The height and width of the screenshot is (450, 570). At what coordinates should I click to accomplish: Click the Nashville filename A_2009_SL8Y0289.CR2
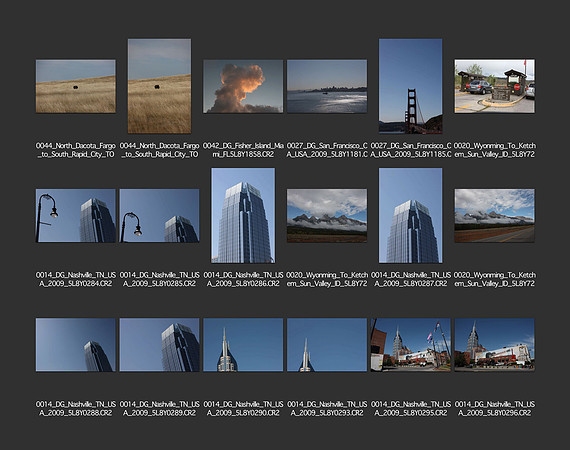159,409
